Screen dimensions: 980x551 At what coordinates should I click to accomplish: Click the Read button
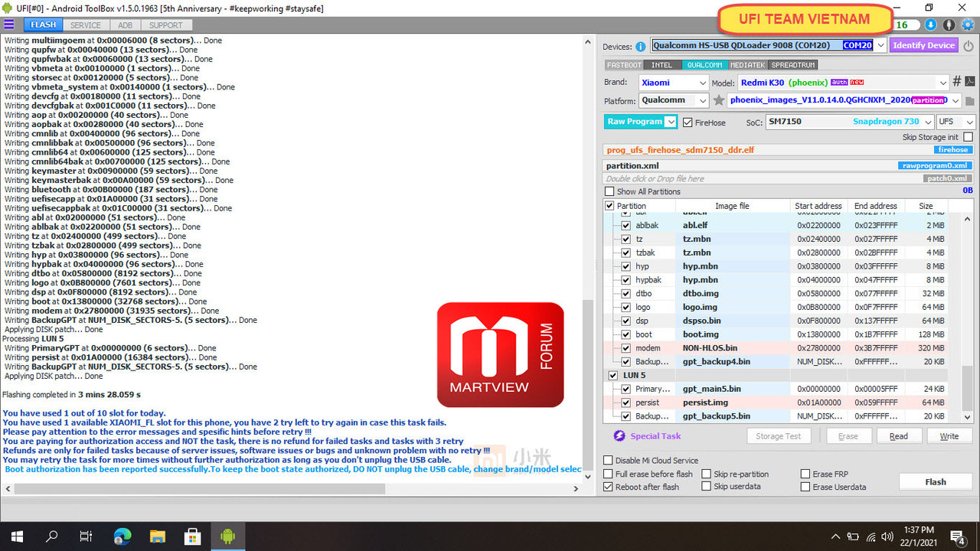(x=899, y=436)
